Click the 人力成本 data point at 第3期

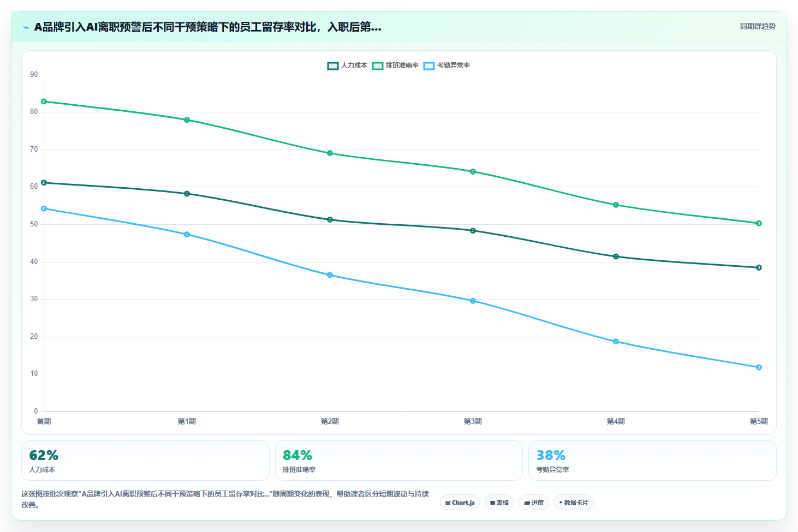(x=473, y=231)
